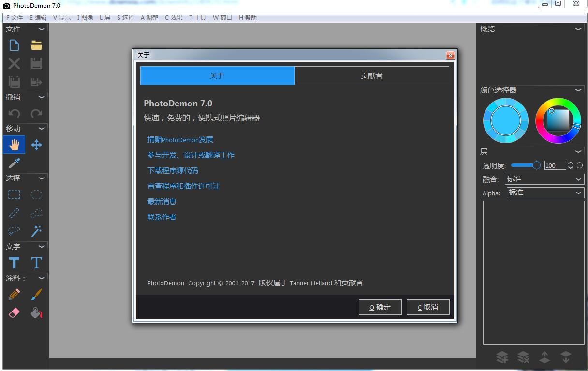The height and width of the screenshot is (371, 588).
Task: Click the 透明度 opacity slider handle
Action: [x=536, y=165]
